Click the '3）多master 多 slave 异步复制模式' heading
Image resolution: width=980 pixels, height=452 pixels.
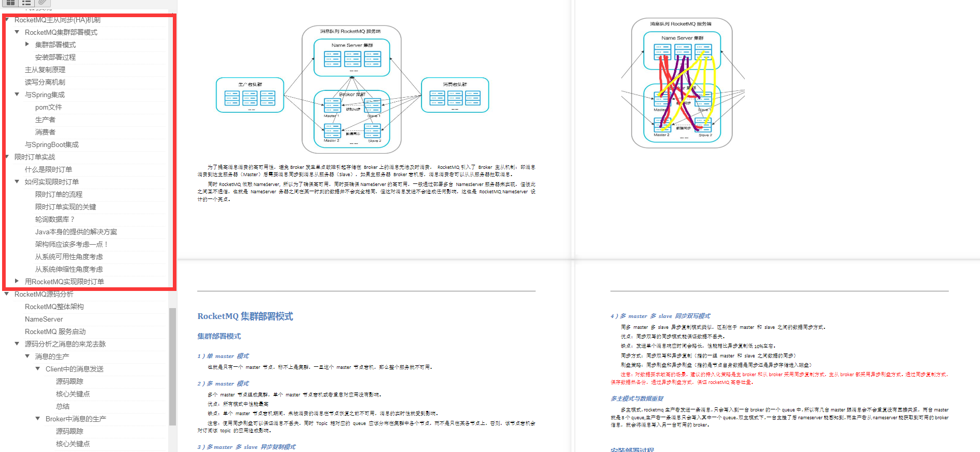pos(247,447)
